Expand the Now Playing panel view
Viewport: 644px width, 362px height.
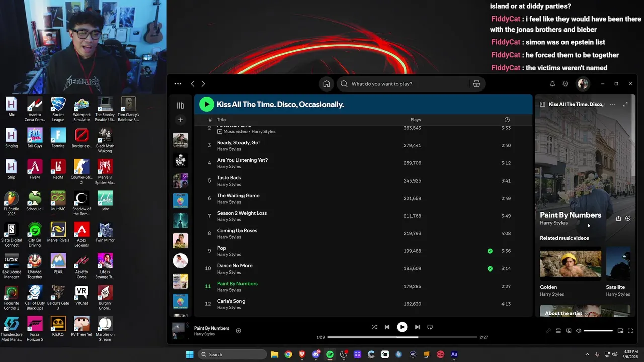pyautogui.click(x=625, y=104)
